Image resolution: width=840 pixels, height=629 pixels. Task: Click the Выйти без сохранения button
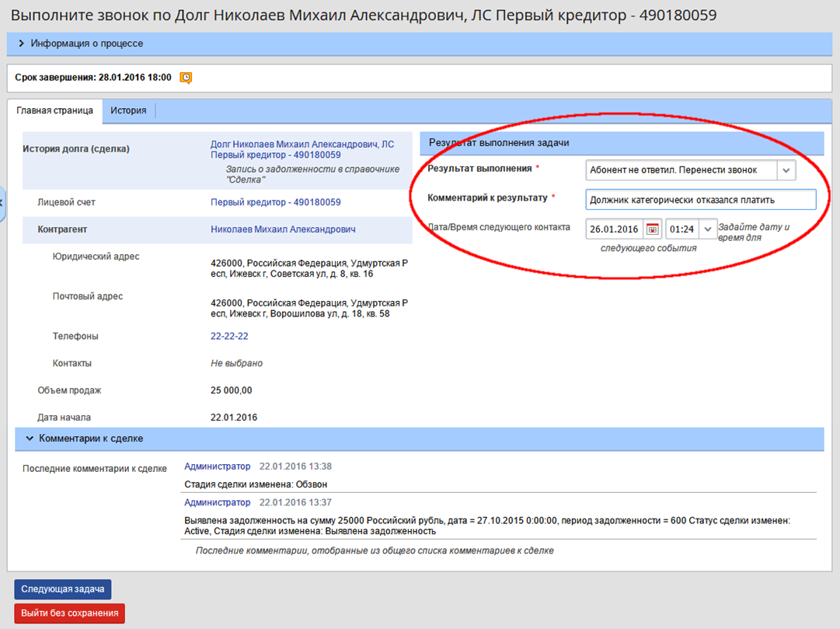point(69,613)
